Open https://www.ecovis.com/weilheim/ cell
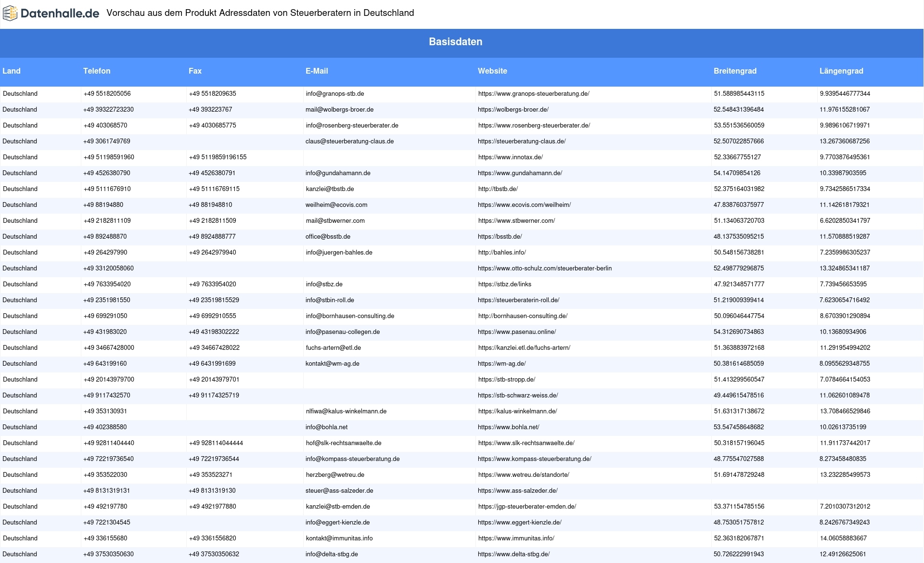The height and width of the screenshot is (563, 924). tap(524, 205)
